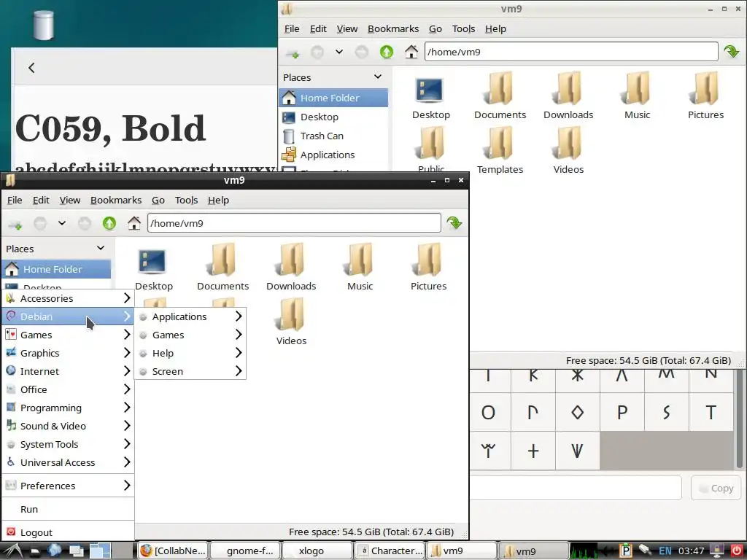The height and width of the screenshot is (560, 747).
Task: Open Documents folder in front vm9 window
Action: 223,267
